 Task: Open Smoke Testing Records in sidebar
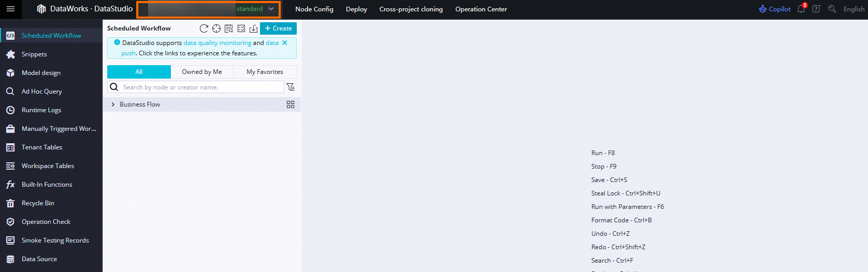click(x=51, y=240)
